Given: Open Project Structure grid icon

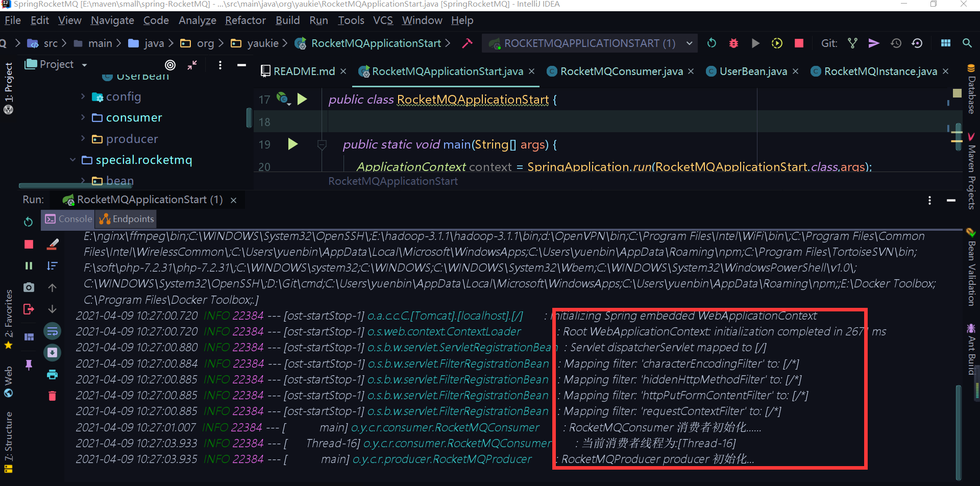Looking at the screenshot, I should coord(946,43).
